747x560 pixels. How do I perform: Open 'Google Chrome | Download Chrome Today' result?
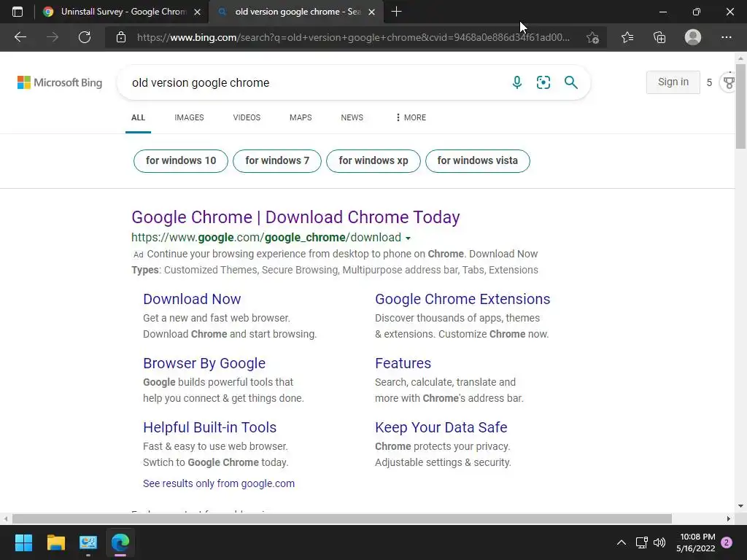coord(295,217)
